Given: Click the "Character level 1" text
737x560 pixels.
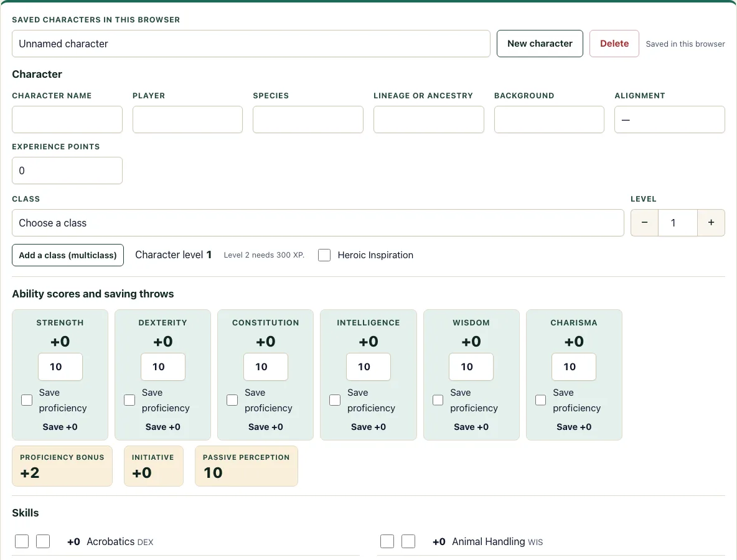Looking at the screenshot, I should [x=174, y=254].
